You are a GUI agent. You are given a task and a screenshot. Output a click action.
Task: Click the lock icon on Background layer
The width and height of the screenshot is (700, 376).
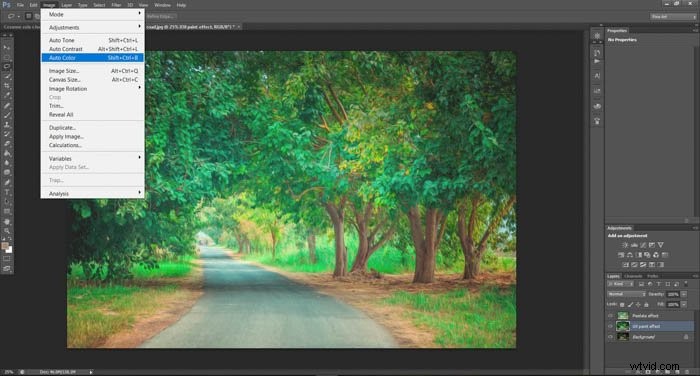click(x=686, y=337)
